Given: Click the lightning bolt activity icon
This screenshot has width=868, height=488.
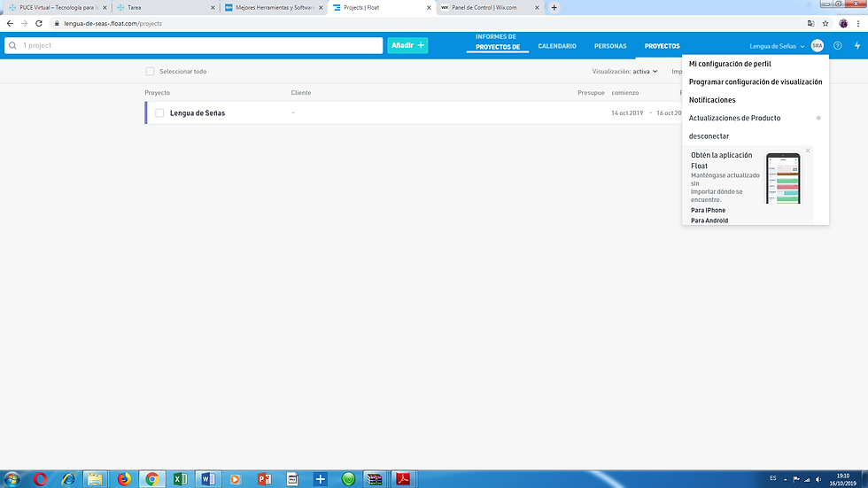Looking at the screenshot, I should click(x=857, y=46).
